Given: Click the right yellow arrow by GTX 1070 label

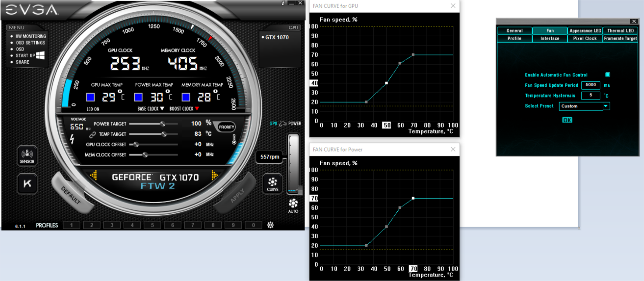Looking at the screenshot, I should (x=214, y=176).
